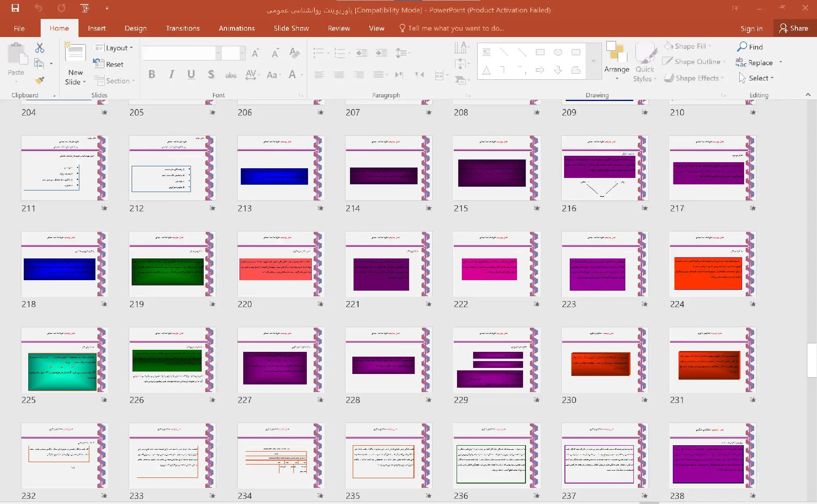
Task: Click the Undo arrow in the quick access toolbar
Action: 38,8
